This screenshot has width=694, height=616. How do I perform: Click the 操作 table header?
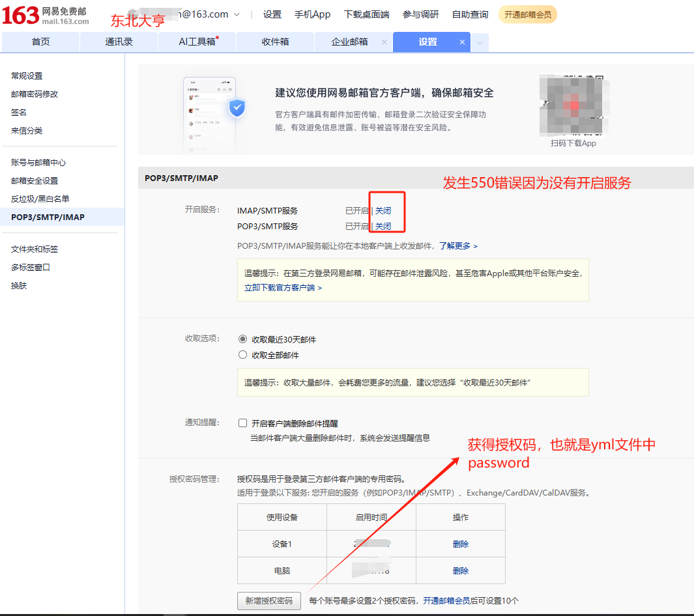tap(461, 518)
